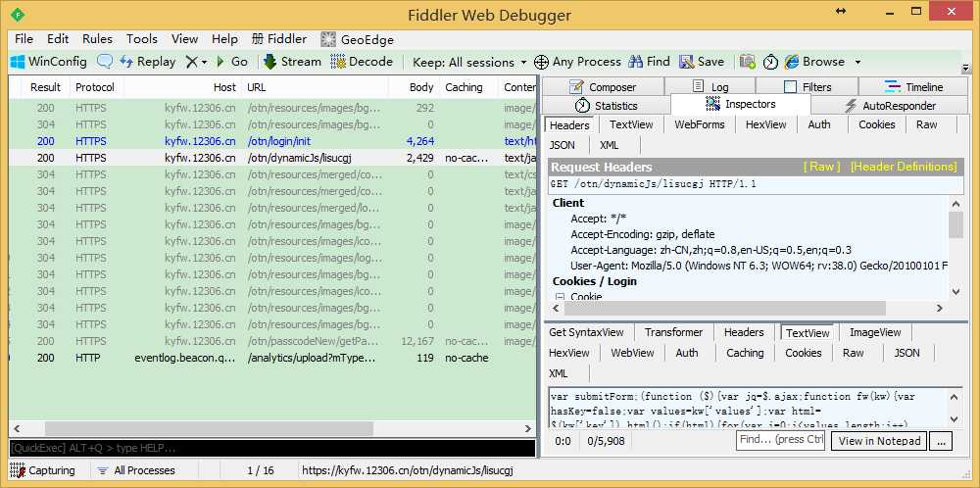
Task: Open the View menu
Action: pos(184,39)
